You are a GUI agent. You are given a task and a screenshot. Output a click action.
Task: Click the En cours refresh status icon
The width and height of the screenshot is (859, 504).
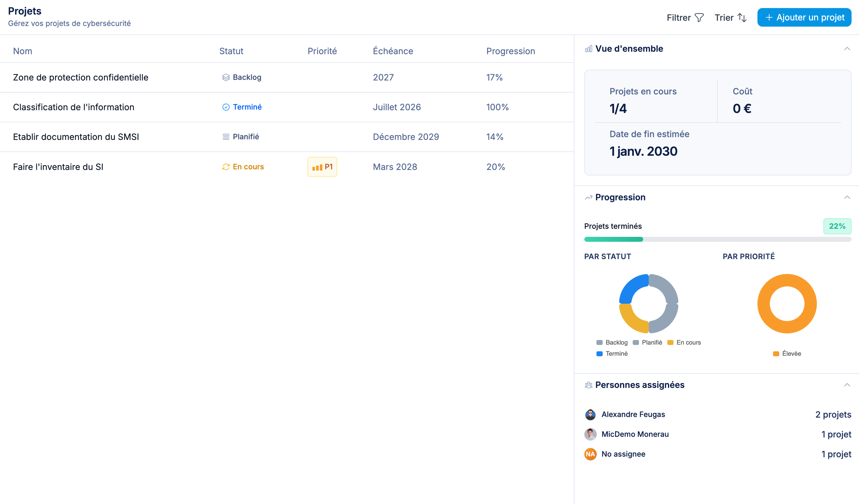click(226, 167)
